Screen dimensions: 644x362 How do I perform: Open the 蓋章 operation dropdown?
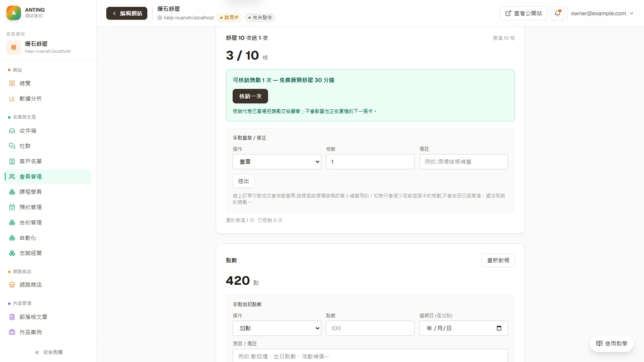[x=277, y=162]
